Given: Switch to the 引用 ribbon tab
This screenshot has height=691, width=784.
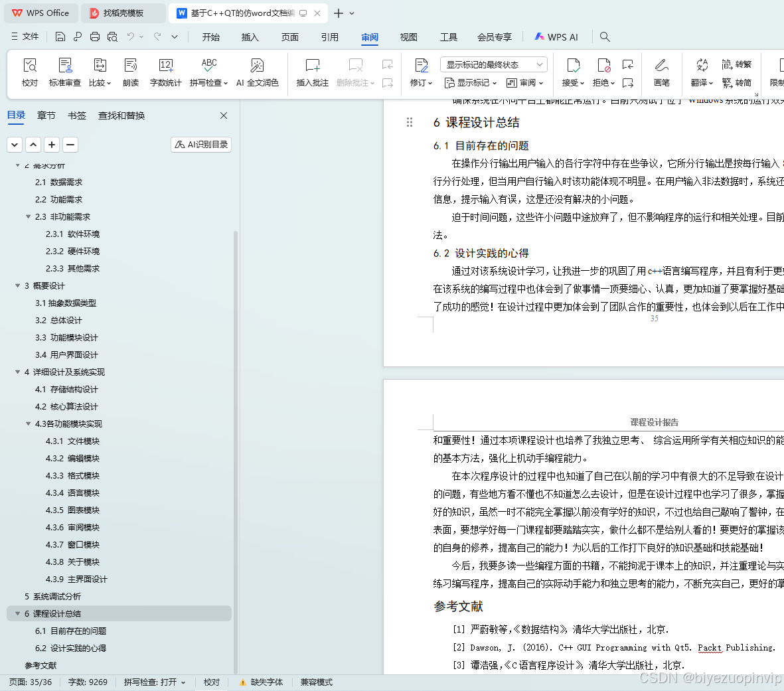Looking at the screenshot, I should click(x=330, y=37).
